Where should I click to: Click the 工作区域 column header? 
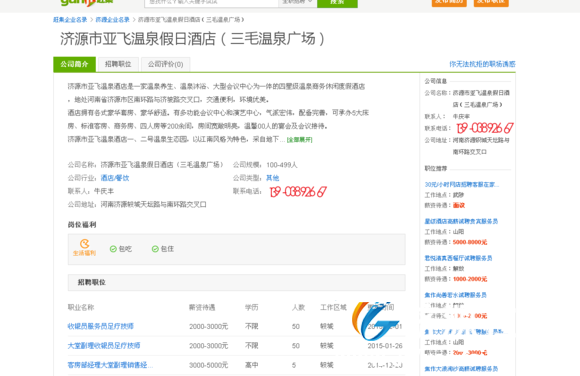pyautogui.click(x=333, y=307)
